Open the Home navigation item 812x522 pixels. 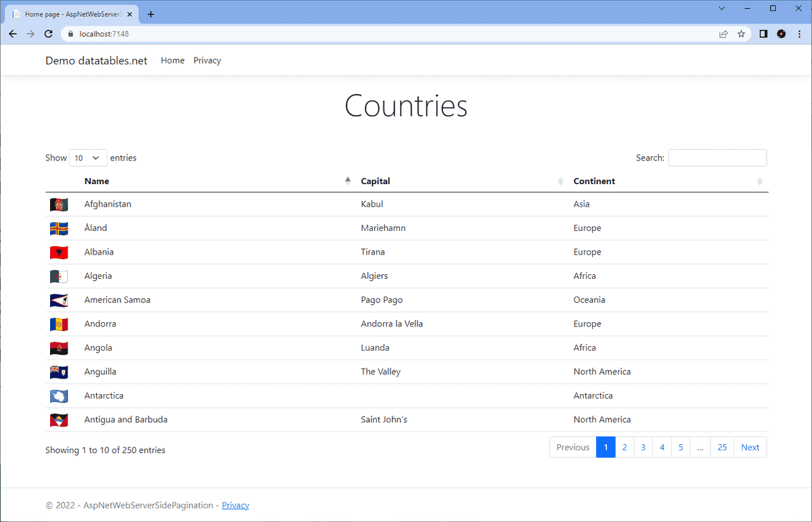173,60
